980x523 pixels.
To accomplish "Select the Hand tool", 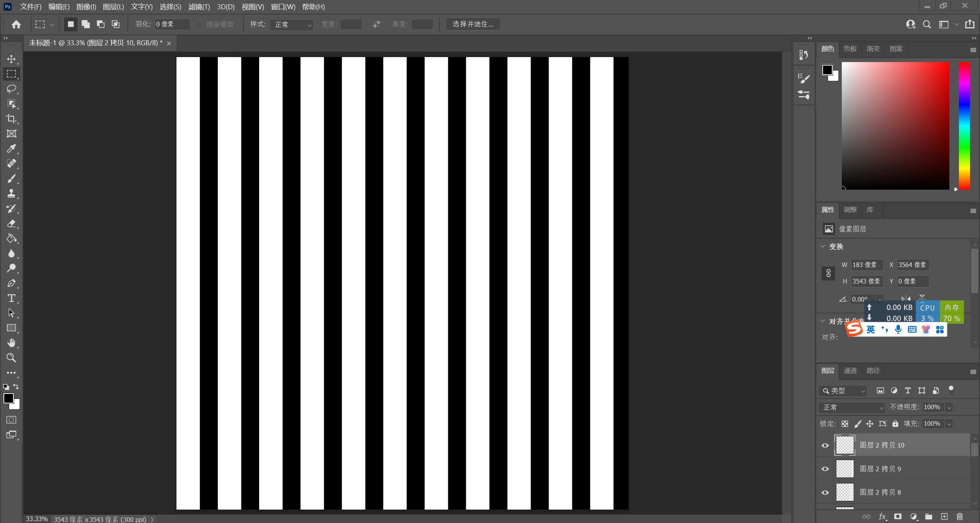I will (x=11, y=343).
